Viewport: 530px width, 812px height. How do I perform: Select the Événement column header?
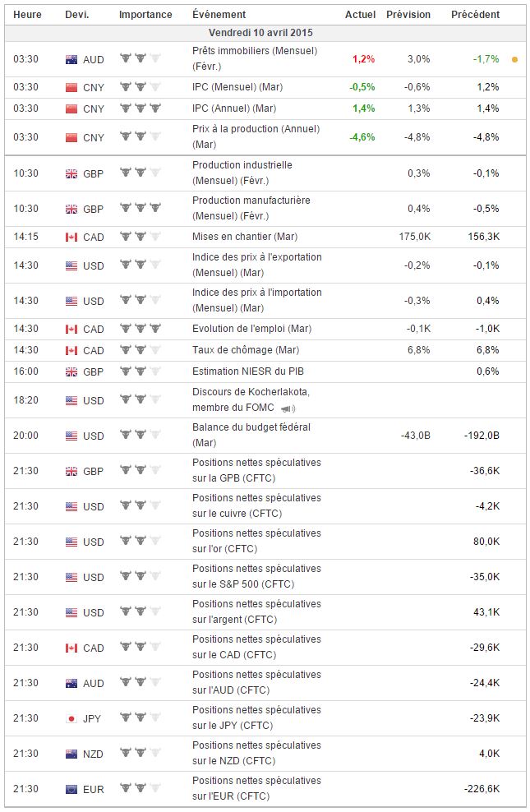click(219, 15)
